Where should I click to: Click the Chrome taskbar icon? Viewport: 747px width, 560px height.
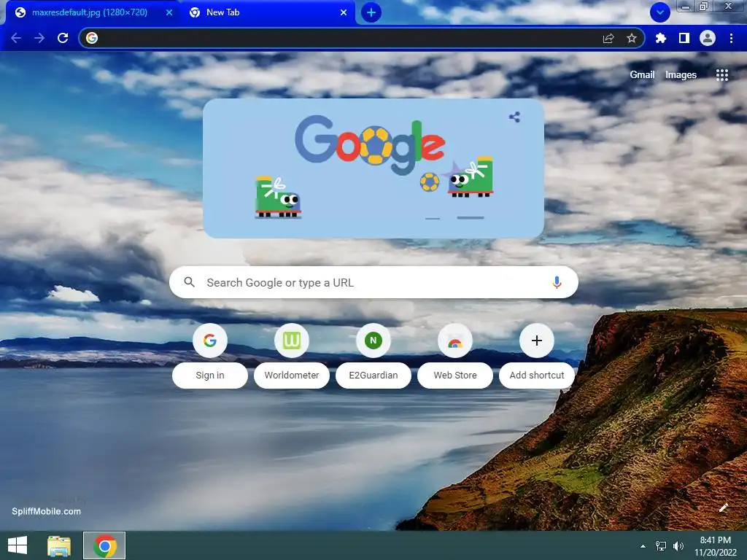pyautogui.click(x=104, y=545)
